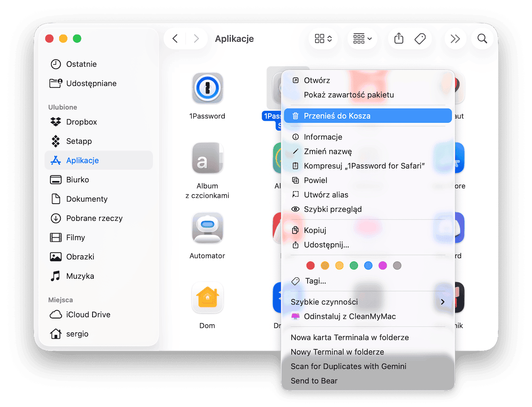Apply the red tag color

point(310,266)
